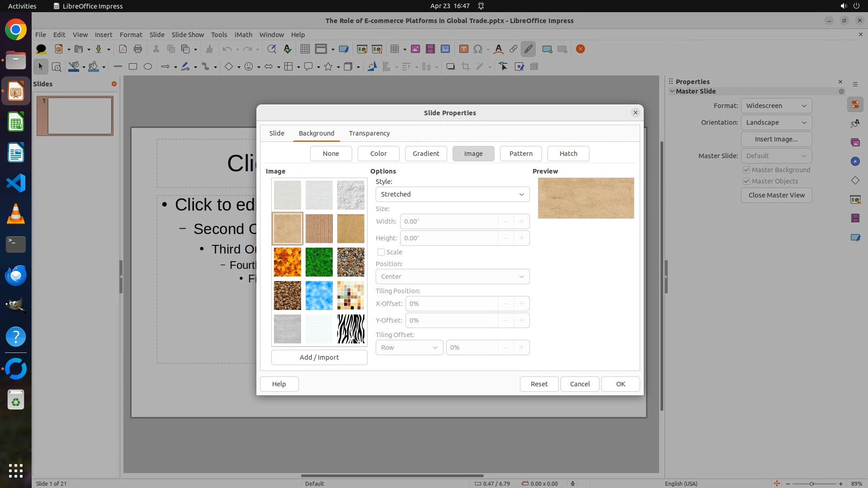
Task: Open the Orientation dropdown showing Landscape
Action: (x=776, y=122)
